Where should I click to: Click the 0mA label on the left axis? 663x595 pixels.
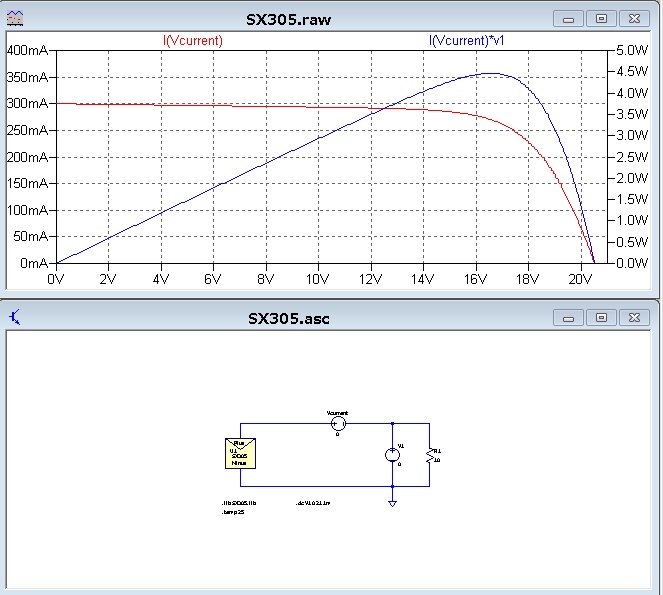coord(34,263)
